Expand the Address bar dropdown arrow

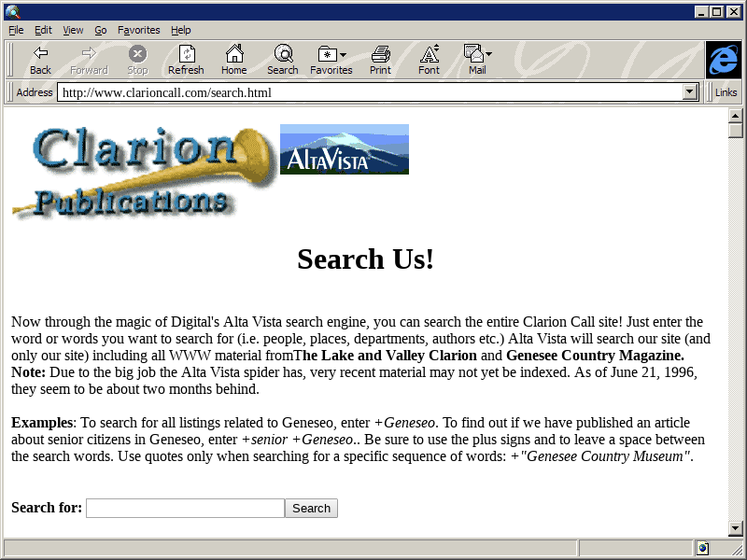tap(691, 92)
